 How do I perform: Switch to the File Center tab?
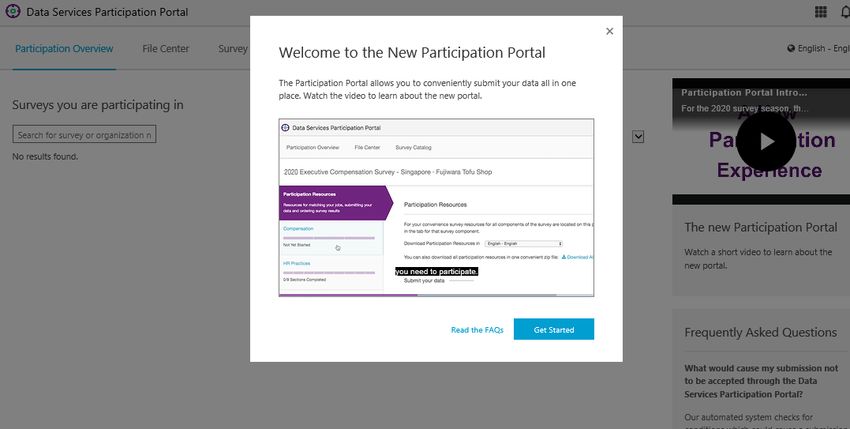click(x=165, y=48)
